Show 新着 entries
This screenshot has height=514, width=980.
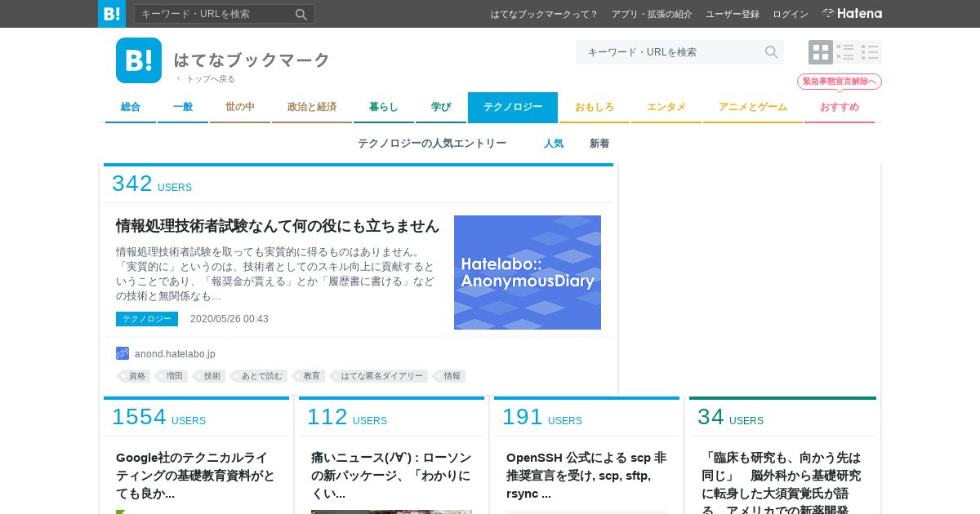[x=599, y=144]
